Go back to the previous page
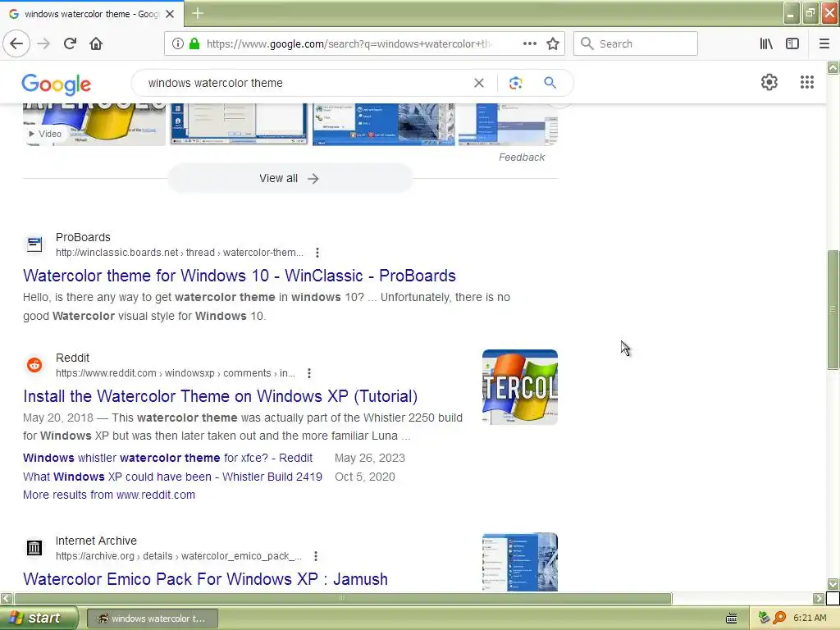 16,43
